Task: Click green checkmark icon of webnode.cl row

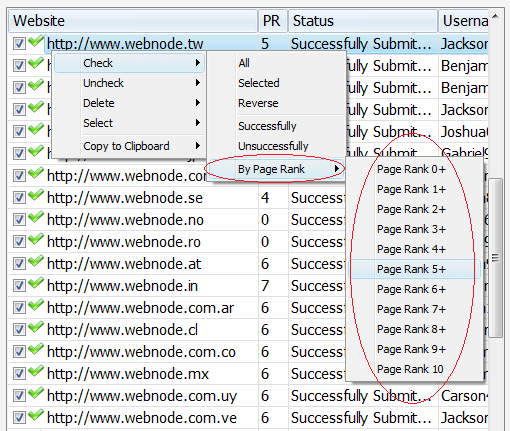Action: 36,327
